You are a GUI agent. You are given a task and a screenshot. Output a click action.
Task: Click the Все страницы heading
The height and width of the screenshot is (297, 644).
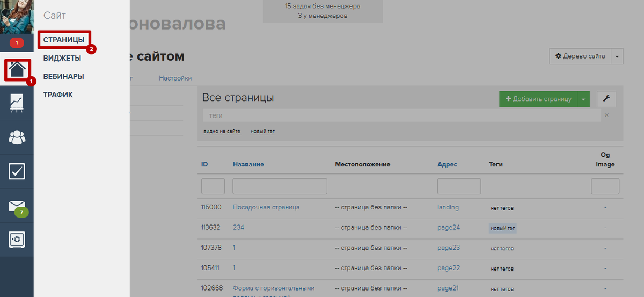(x=238, y=98)
